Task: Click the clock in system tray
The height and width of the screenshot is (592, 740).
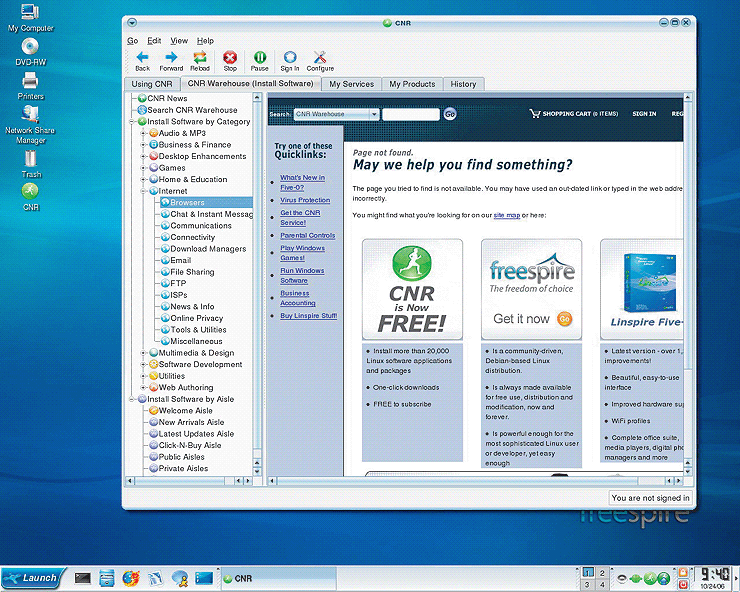Action: pyautogui.click(x=714, y=575)
